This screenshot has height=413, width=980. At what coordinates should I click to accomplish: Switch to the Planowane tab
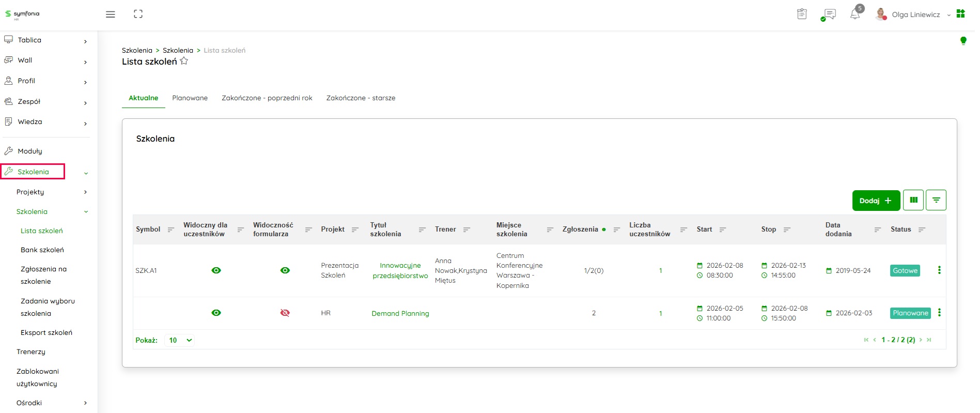click(190, 98)
